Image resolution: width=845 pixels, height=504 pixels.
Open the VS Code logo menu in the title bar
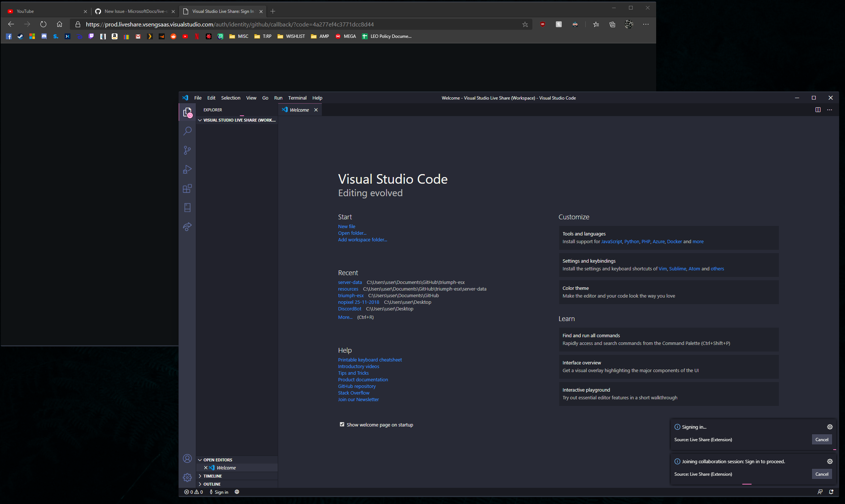pos(185,98)
